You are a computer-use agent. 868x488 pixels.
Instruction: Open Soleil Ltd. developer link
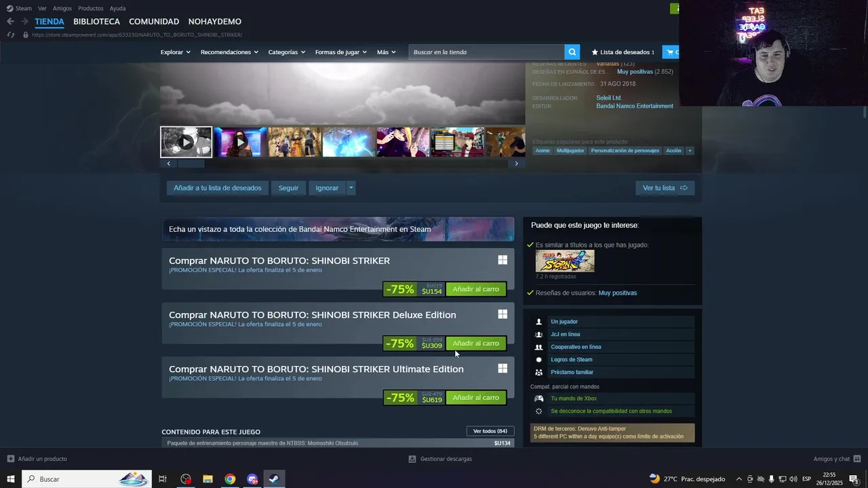(x=609, y=98)
